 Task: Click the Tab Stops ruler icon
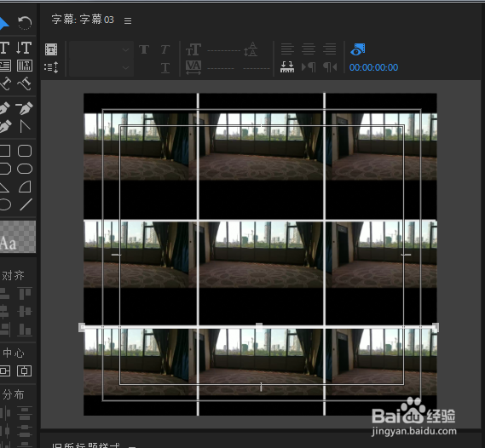pyautogui.click(x=287, y=67)
